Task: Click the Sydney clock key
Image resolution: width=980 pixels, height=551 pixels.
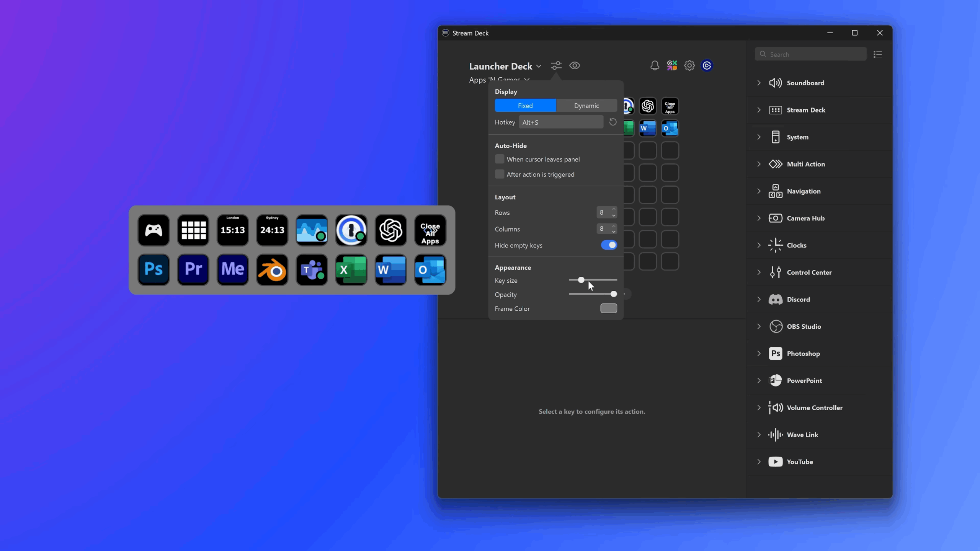Action: pyautogui.click(x=272, y=230)
